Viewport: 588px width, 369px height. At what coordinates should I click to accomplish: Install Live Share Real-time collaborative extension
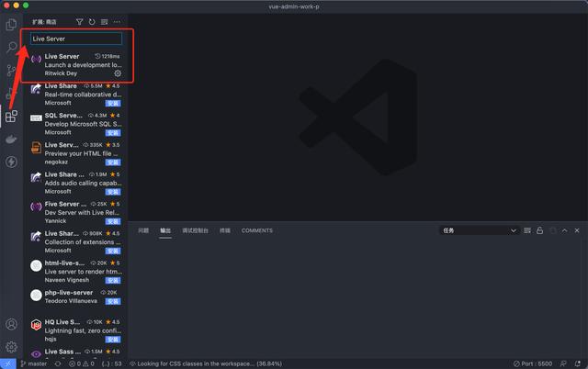(113, 104)
